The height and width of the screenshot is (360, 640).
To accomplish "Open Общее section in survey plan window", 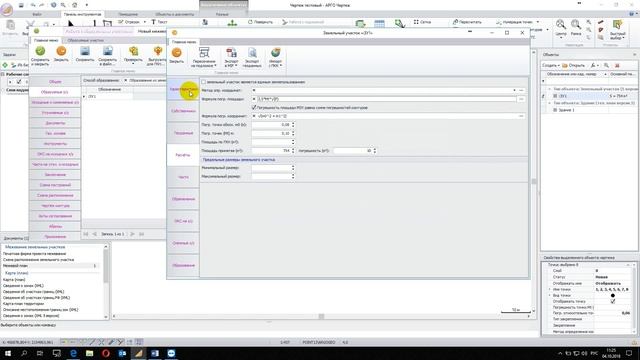I will click(55, 82).
